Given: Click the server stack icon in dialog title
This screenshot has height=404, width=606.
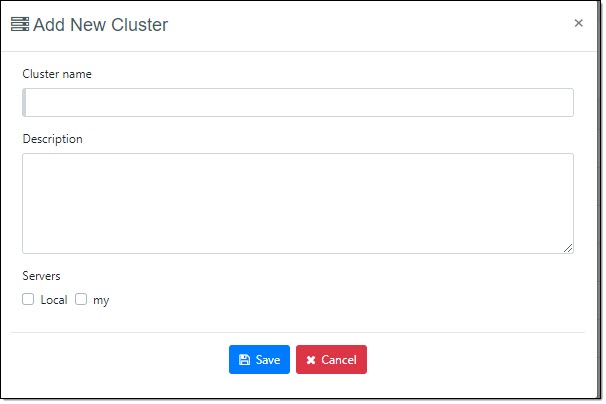Looking at the screenshot, I should 20,24.
